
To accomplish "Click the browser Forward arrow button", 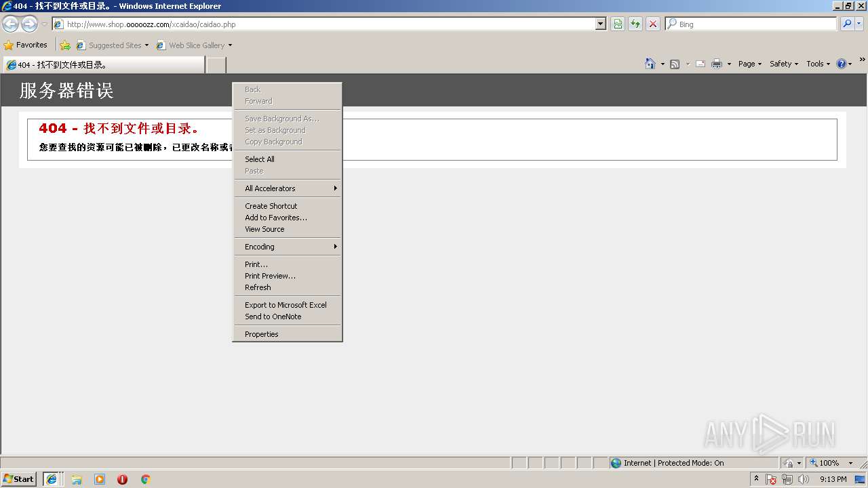I will coord(29,24).
